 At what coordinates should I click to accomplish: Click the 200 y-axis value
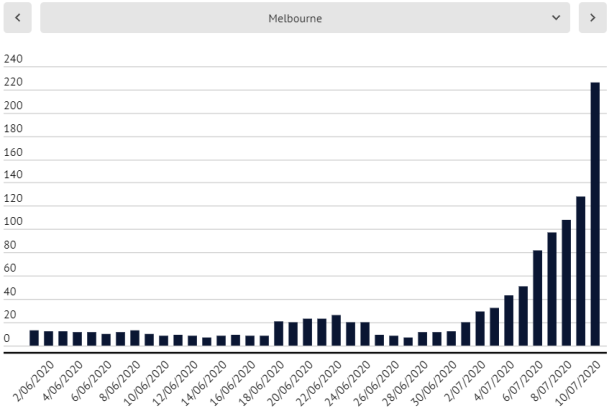(13, 106)
